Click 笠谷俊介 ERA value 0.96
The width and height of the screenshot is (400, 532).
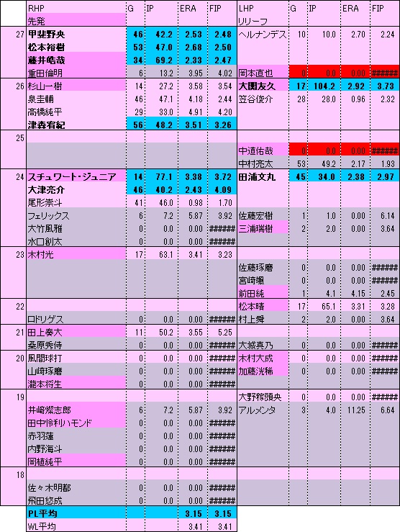point(355,99)
